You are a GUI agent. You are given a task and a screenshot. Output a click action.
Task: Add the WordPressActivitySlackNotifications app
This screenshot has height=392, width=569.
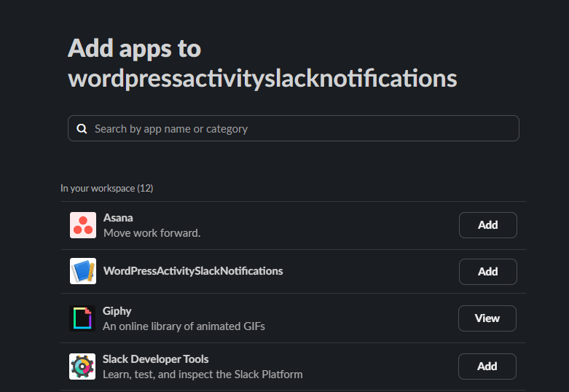pos(487,272)
